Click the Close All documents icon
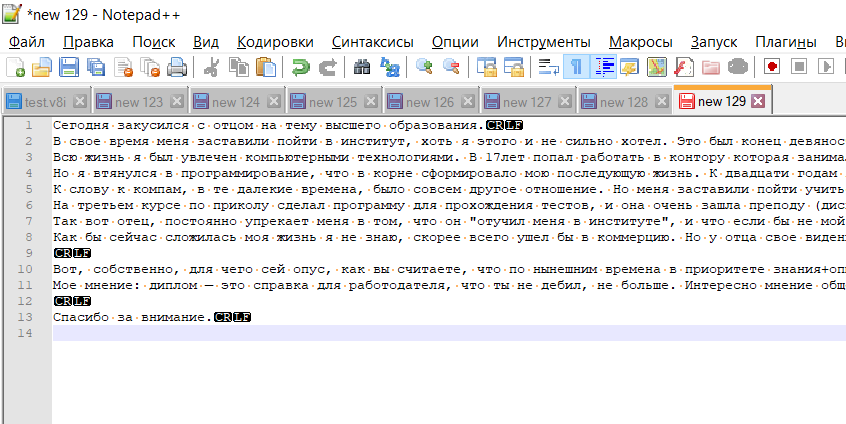Image resolution: width=846 pixels, height=424 pixels. (x=150, y=67)
